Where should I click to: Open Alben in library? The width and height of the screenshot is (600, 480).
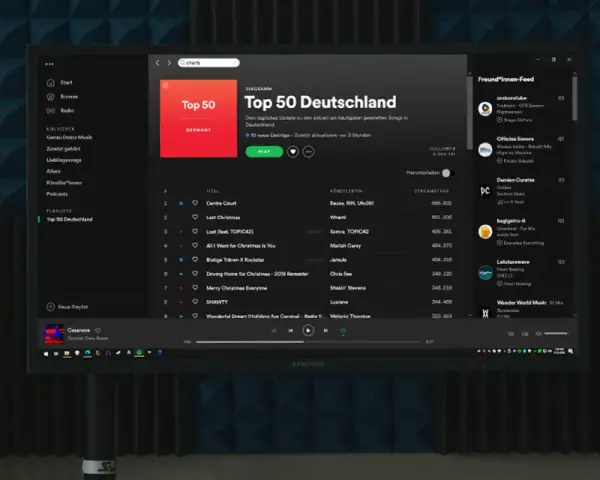53,171
